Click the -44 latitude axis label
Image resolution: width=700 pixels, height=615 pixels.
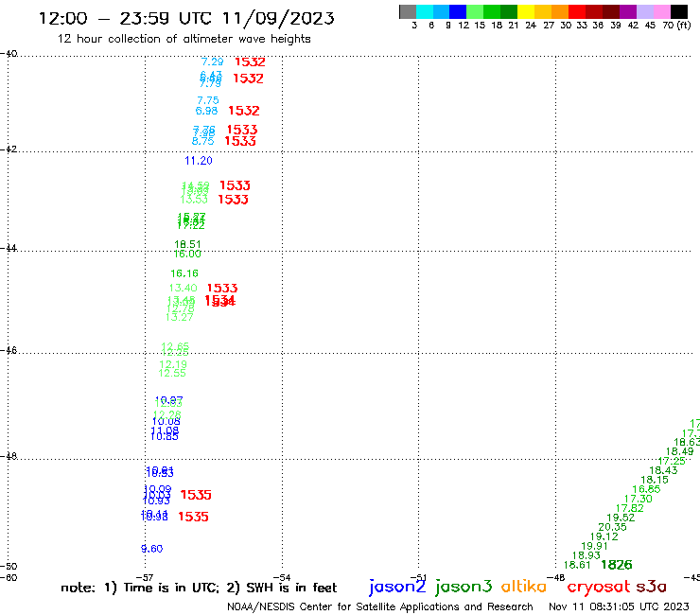coord(9,248)
